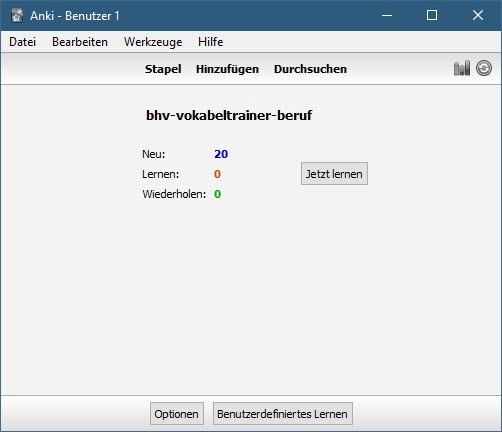The image size is (502, 432).
Task: Go to the Stapel deck list
Action: pyautogui.click(x=163, y=69)
